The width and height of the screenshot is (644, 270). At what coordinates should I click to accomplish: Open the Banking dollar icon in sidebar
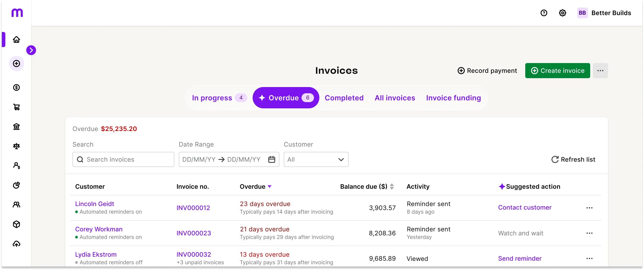click(x=16, y=87)
